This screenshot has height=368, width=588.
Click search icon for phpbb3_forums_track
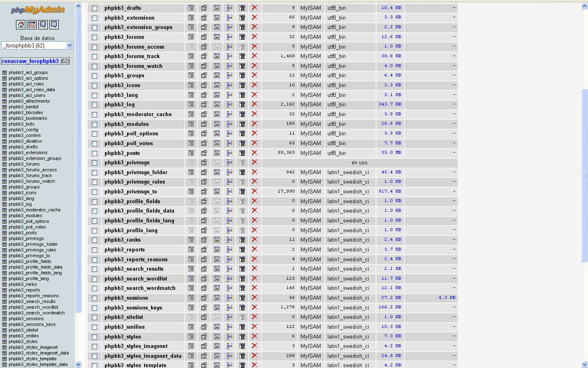click(x=217, y=56)
